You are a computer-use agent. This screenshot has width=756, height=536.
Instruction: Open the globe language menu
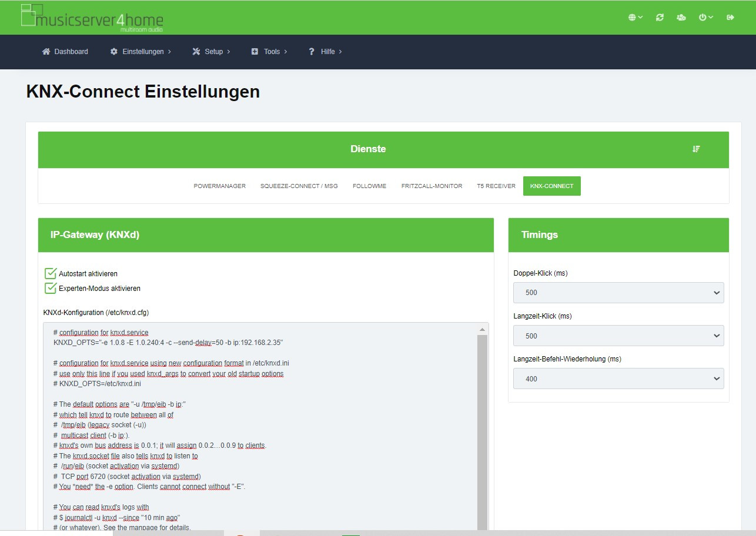pyautogui.click(x=635, y=18)
